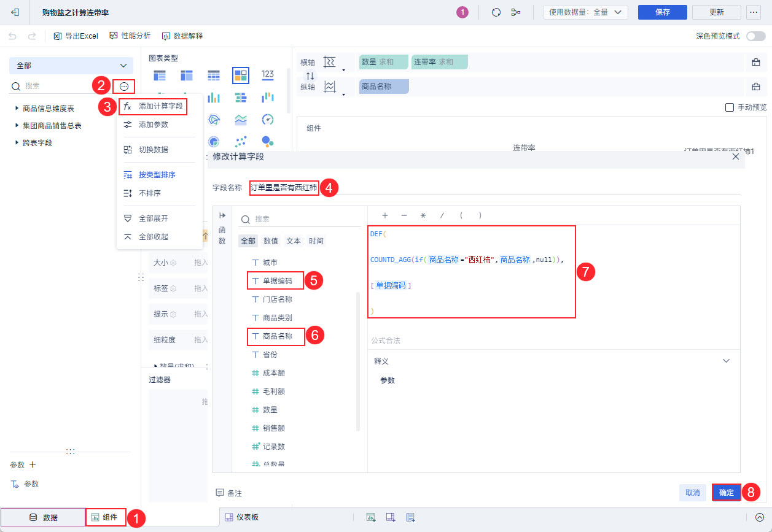Select the scatter plot chart type icon
The width and height of the screenshot is (772, 532).
[241, 141]
